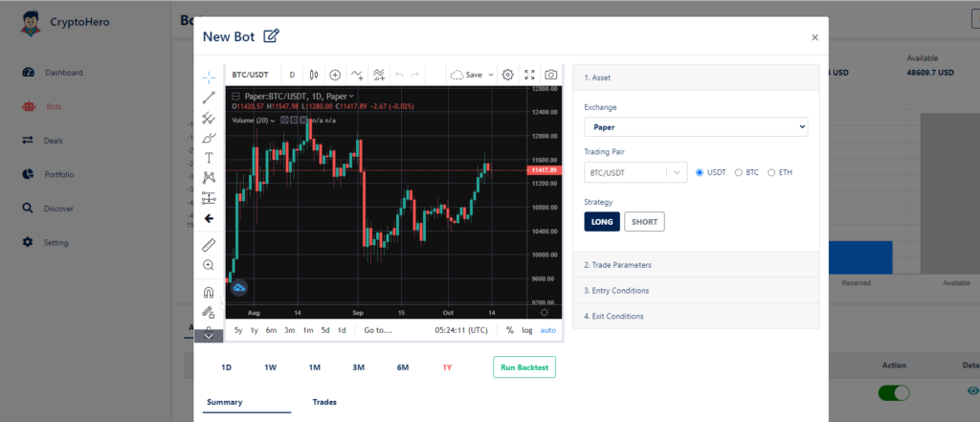Select the pitchfork drawing tool
Screen dimensions: 980x422
tap(209, 118)
